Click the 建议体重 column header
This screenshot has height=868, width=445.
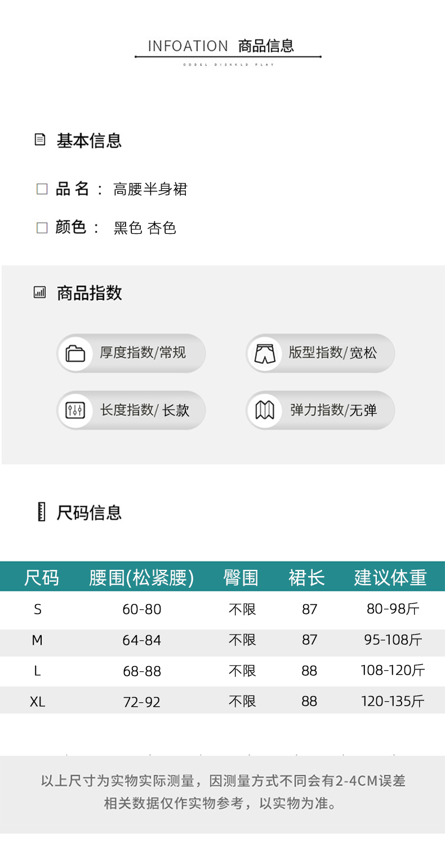coord(390,577)
